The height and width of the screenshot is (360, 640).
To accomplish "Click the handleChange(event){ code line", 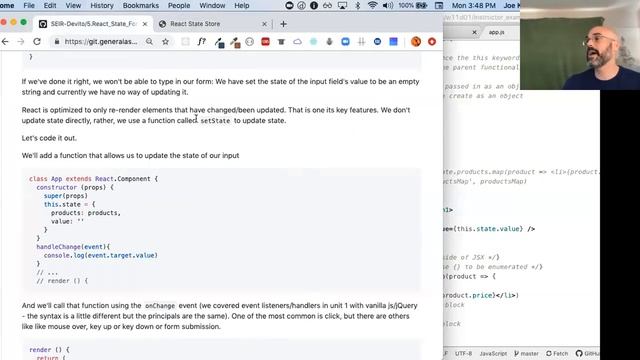I will pyautogui.click(x=73, y=247).
